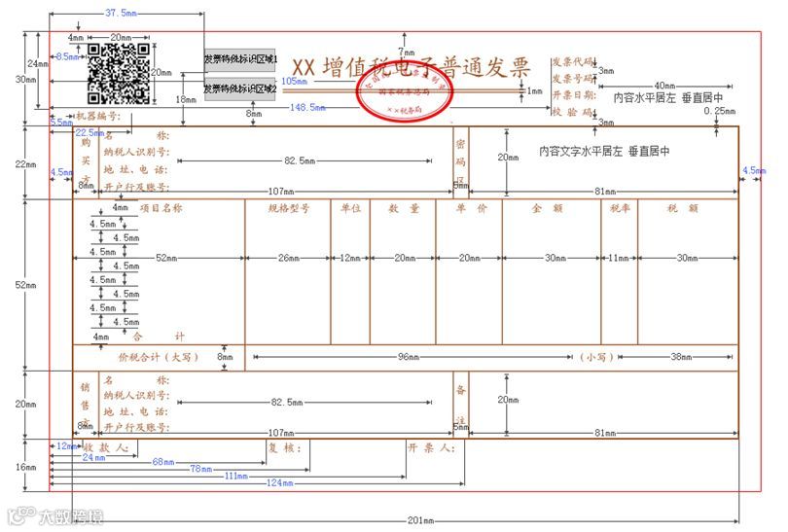Click the 22mm height dimension label

(x=25, y=164)
